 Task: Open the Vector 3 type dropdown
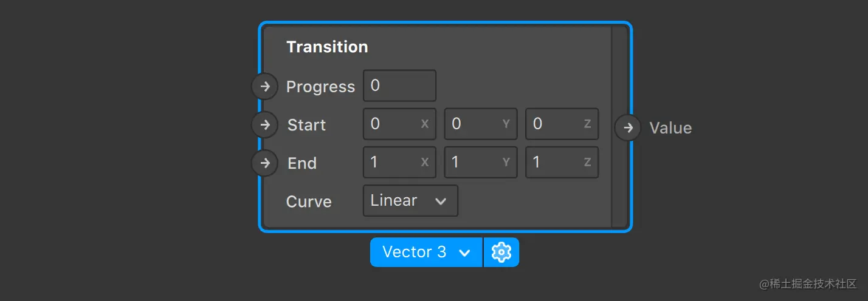coord(426,252)
